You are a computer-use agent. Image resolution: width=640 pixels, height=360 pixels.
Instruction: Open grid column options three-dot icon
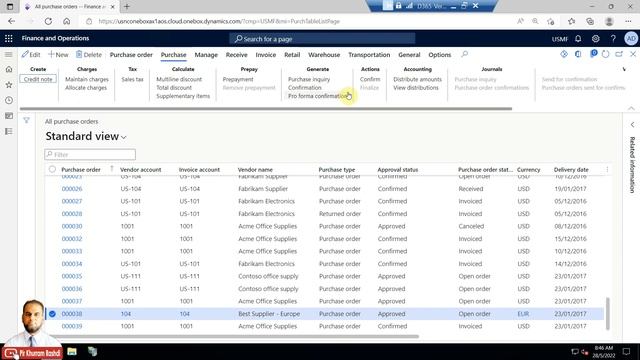pyautogui.click(x=607, y=169)
